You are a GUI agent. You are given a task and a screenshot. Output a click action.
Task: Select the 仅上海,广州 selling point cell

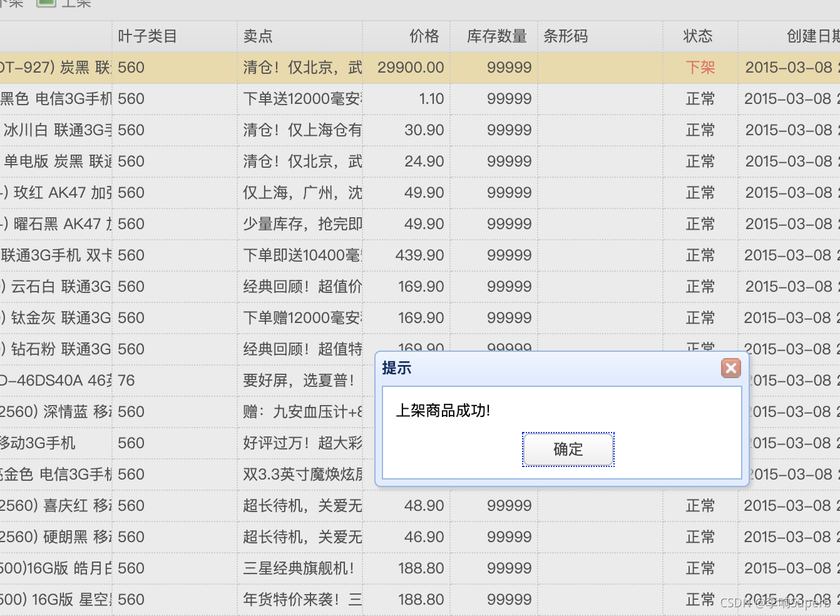[300, 193]
